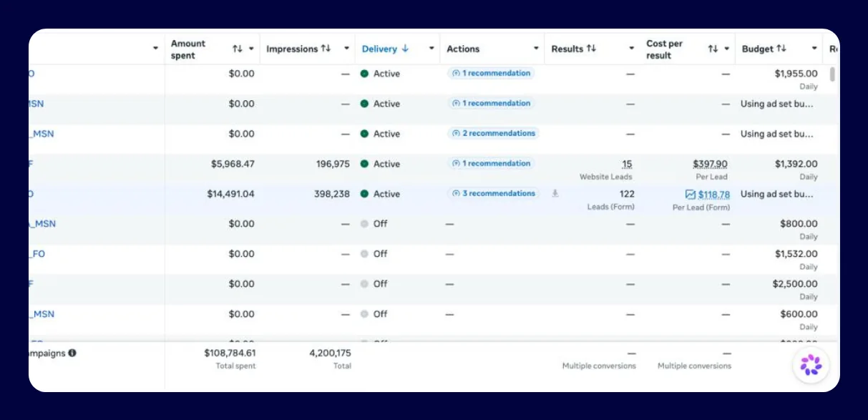Click the $600.00 daily budget cell
This screenshot has width=868, height=420.
(x=799, y=314)
